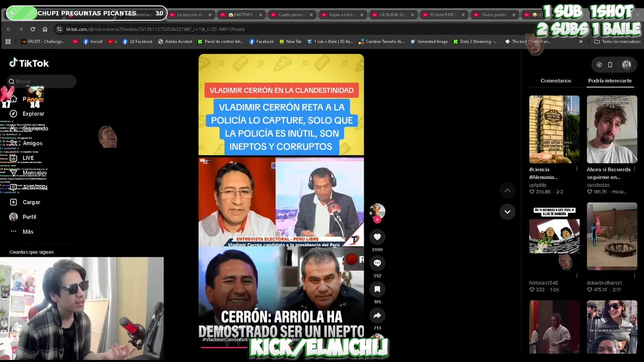Screen dimensions: 644x362
Task: Expand hidden bookmarks chevron
Action: (581, 42)
